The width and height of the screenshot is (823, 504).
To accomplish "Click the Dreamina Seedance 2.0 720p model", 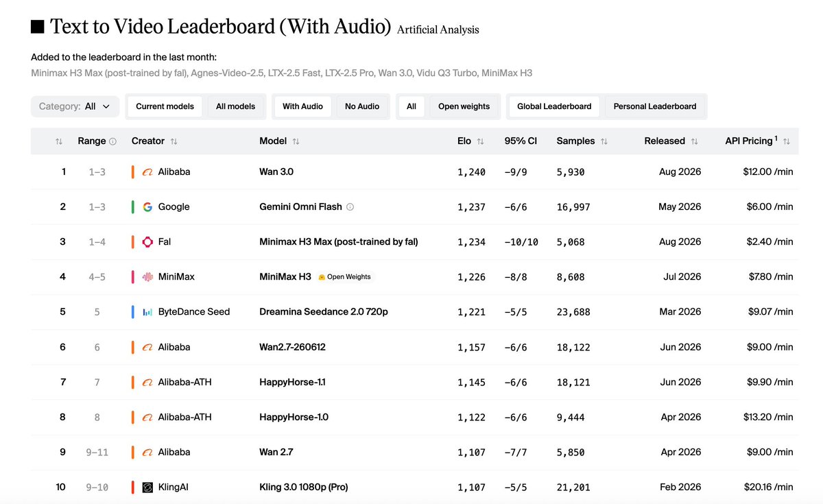I will (324, 311).
